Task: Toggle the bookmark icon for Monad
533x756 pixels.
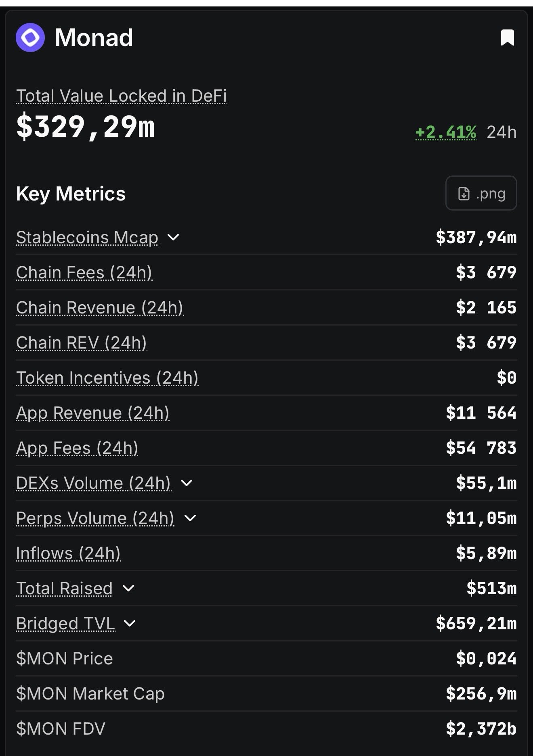Action: point(507,38)
